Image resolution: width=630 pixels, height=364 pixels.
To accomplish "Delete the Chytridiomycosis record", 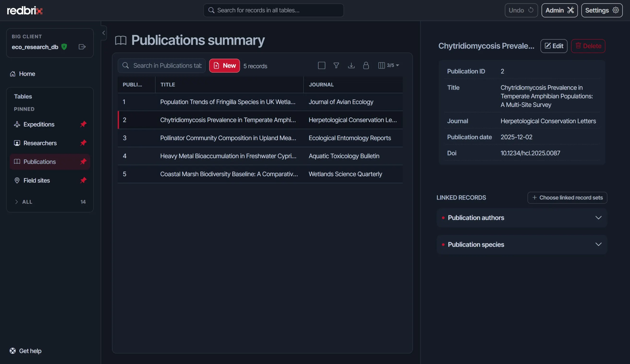I will pyautogui.click(x=588, y=46).
